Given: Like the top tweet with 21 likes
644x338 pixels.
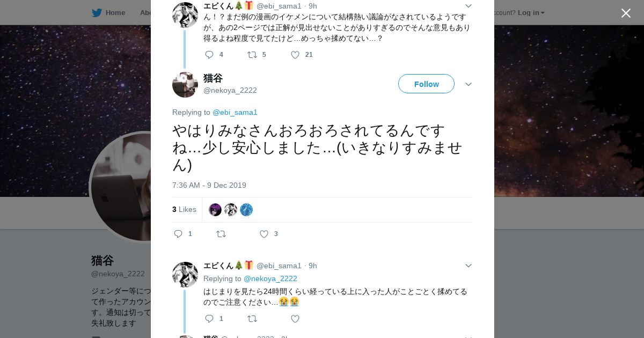Looking at the screenshot, I should point(295,55).
